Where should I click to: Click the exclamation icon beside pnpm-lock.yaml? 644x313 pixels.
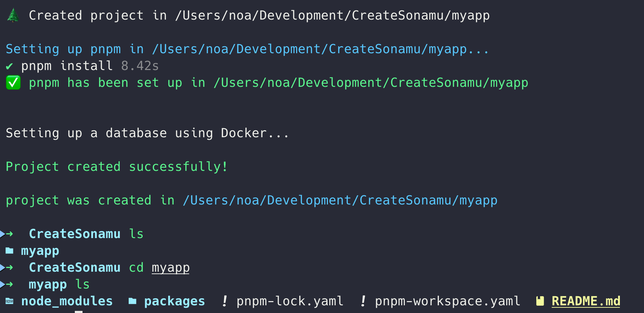point(224,301)
